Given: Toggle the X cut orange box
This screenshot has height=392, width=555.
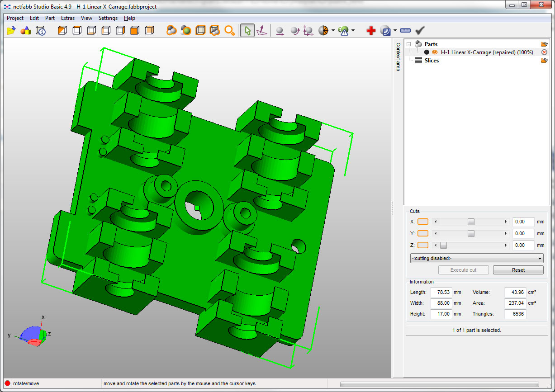Looking at the screenshot, I should [x=422, y=222].
